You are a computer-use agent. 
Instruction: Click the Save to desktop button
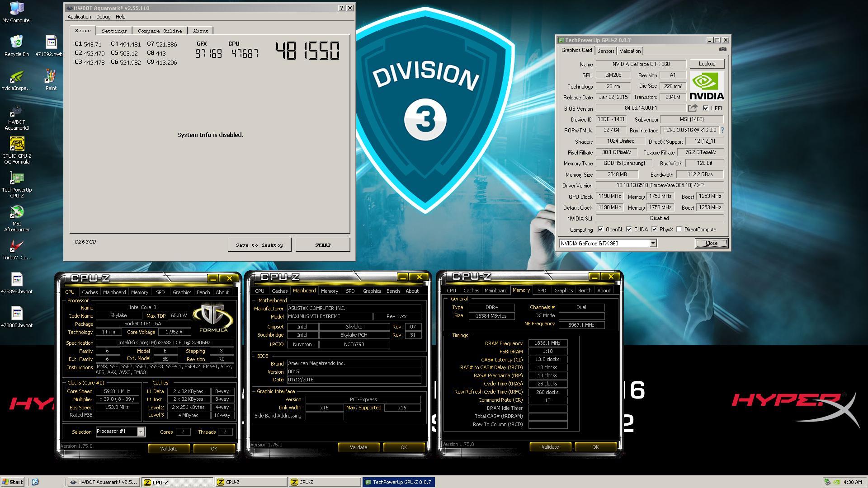click(259, 245)
